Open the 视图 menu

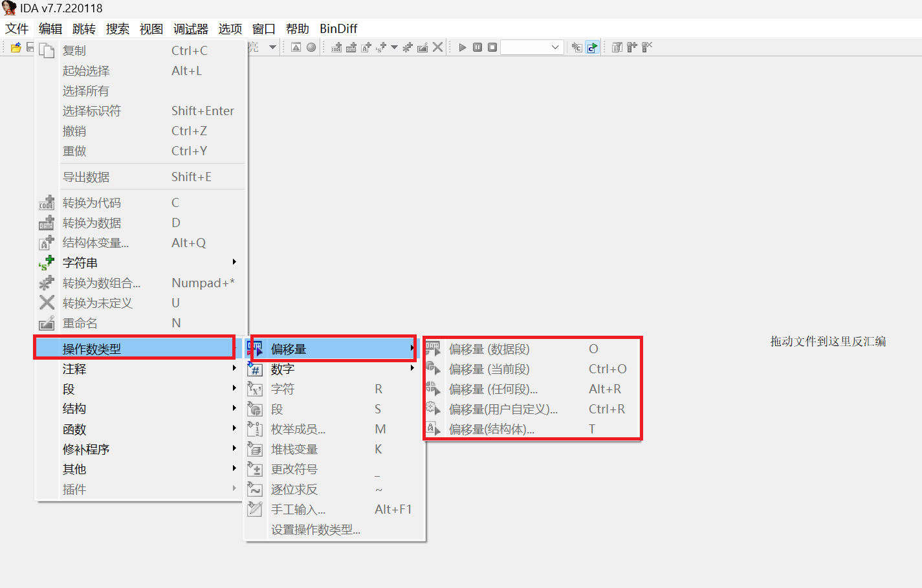click(151, 28)
